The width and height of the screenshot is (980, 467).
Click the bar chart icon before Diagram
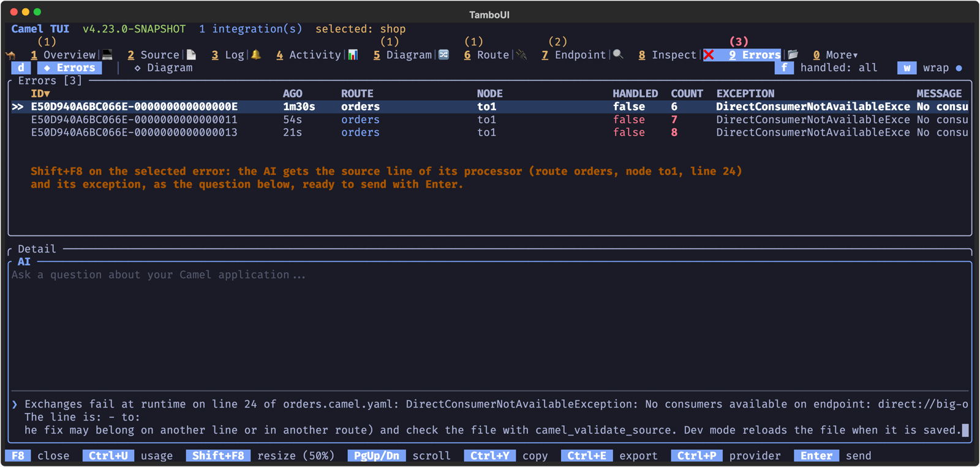coord(353,55)
